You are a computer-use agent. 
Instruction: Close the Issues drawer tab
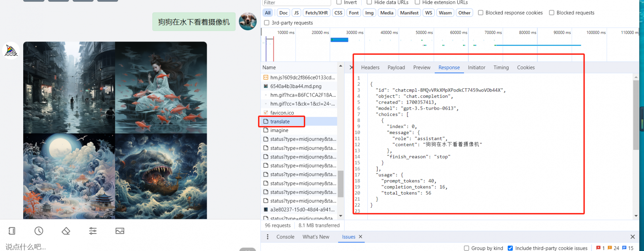[361, 237]
